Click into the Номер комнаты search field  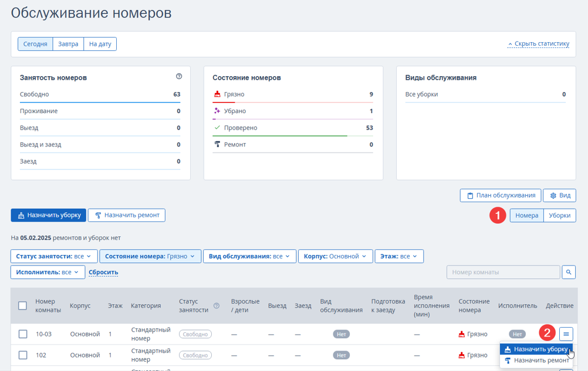[503, 272]
